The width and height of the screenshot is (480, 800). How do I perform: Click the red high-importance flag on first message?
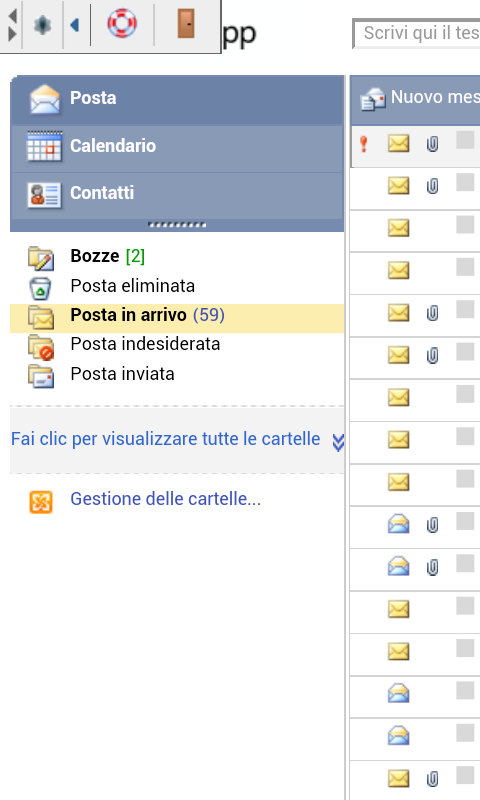(364, 144)
